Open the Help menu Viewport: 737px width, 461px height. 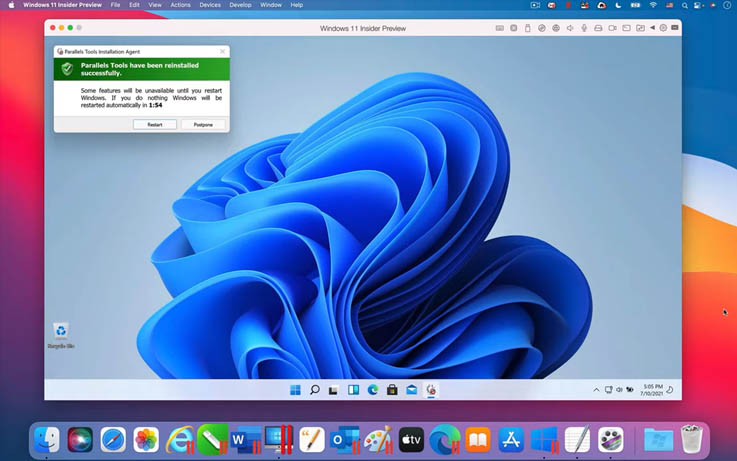point(297,5)
